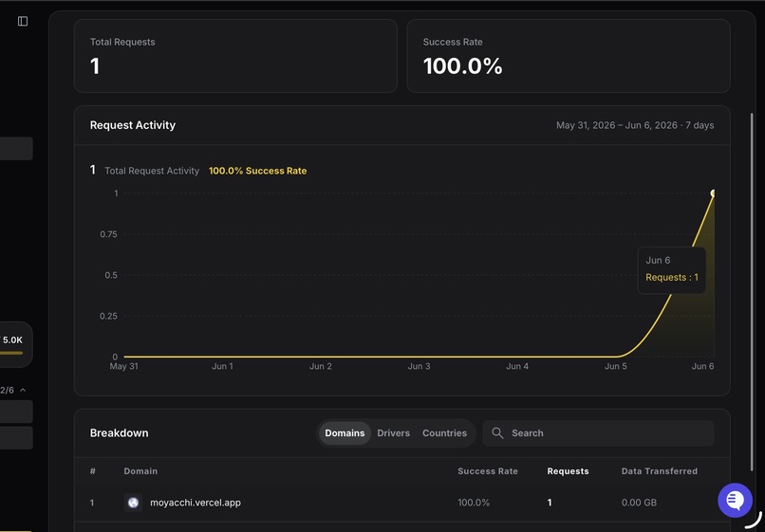Sort by the Data Transferred column header
This screenshot has width=765, height=532.
click(659, 471)
